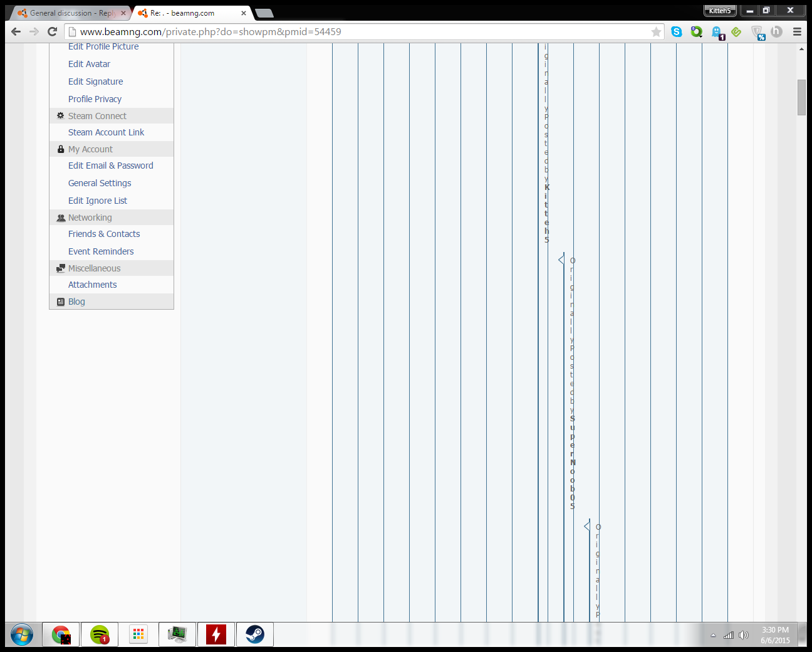
Task: Show hidden system tray icons
Action: [713, 635]
